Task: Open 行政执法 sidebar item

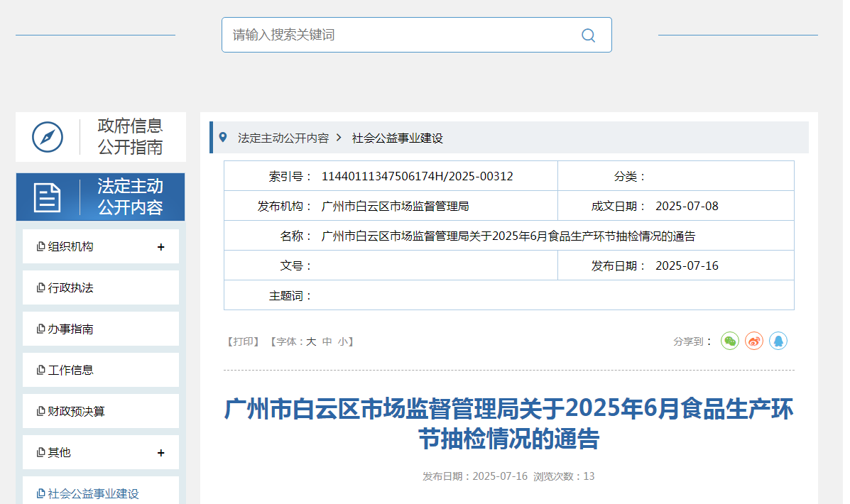Action: 101,287
